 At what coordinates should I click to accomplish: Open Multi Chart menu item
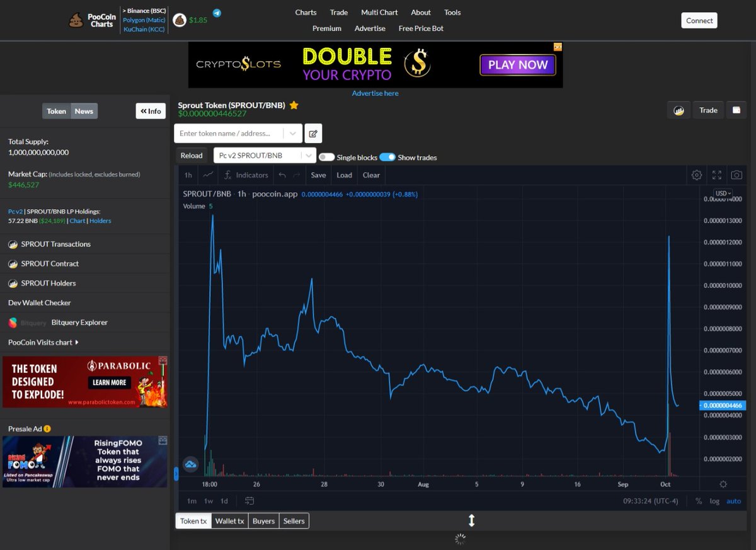[x=380, y=13]
